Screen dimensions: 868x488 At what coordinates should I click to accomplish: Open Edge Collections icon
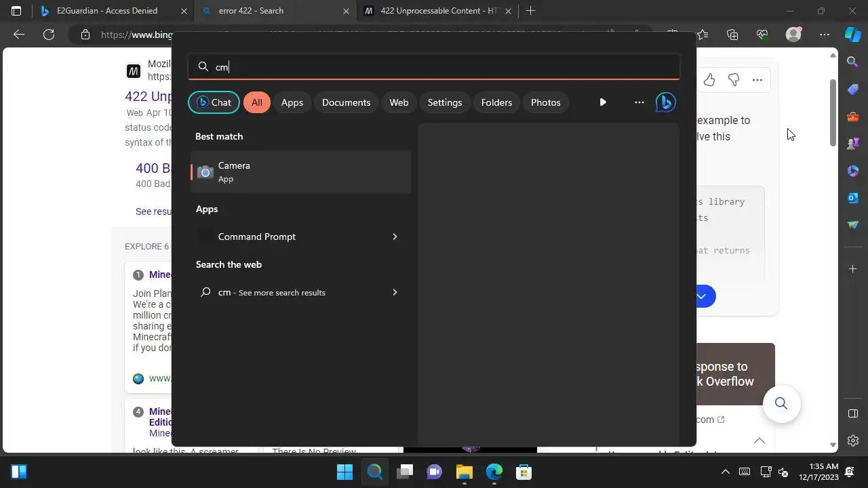pos(732,35)
